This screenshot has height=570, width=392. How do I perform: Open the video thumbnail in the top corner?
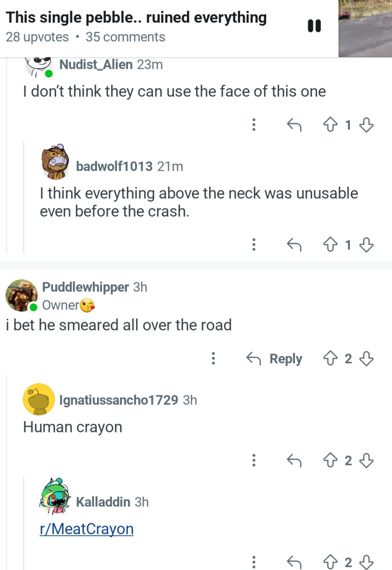click(x=365, y=28)
